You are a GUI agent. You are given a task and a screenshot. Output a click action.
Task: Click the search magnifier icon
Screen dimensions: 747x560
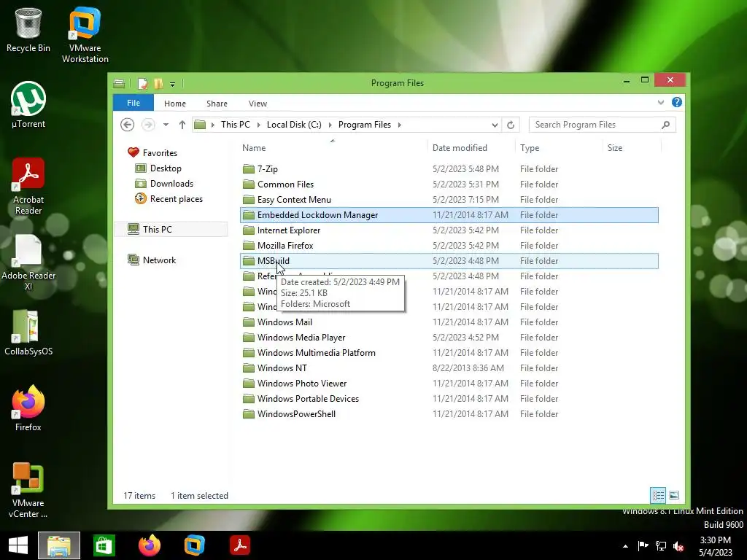click(665, 125)
